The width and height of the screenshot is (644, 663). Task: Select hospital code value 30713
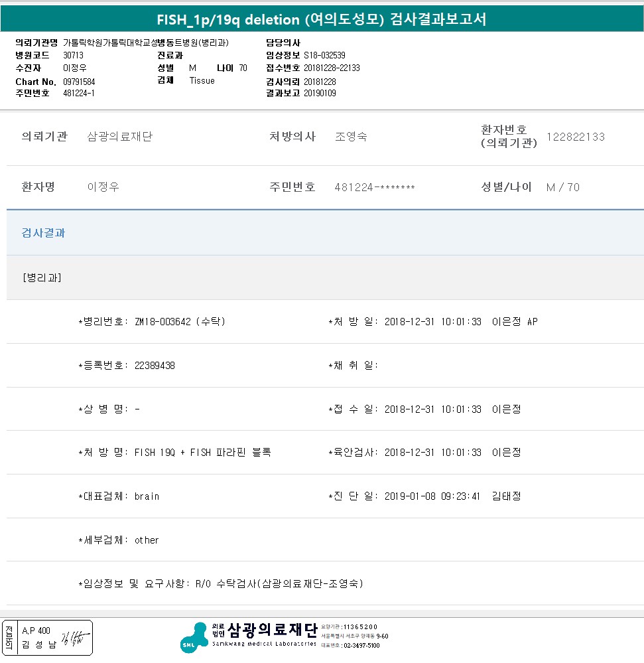[x=73, y=55]
